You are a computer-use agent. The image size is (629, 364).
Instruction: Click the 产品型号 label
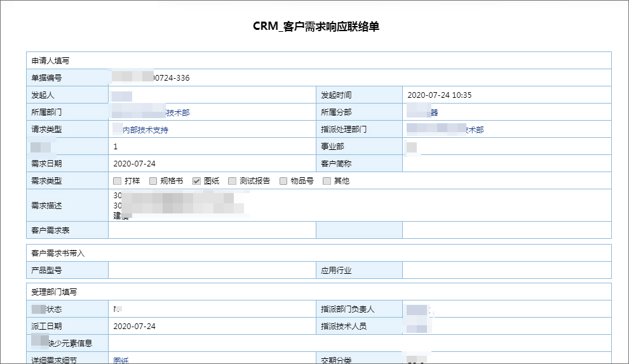46,271
